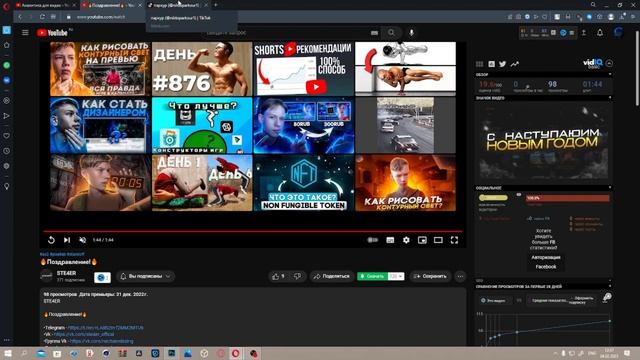Go back with browser back arrow

coord(20,17)
